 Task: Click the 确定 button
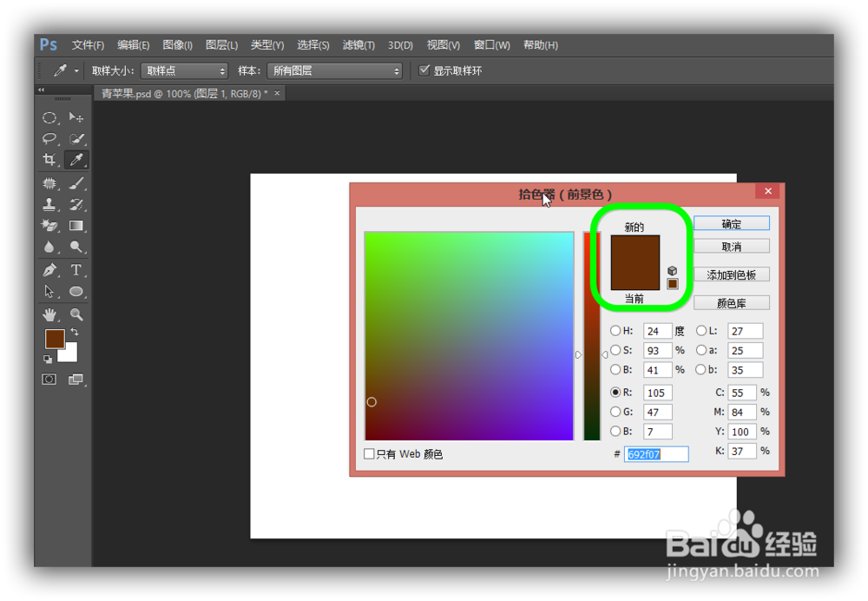731,223
